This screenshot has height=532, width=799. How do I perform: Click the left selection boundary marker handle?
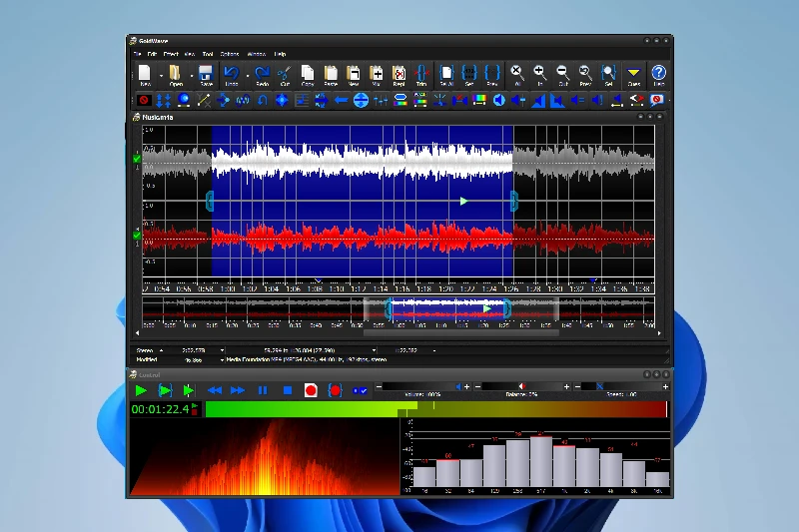click(x=210, y=201)
